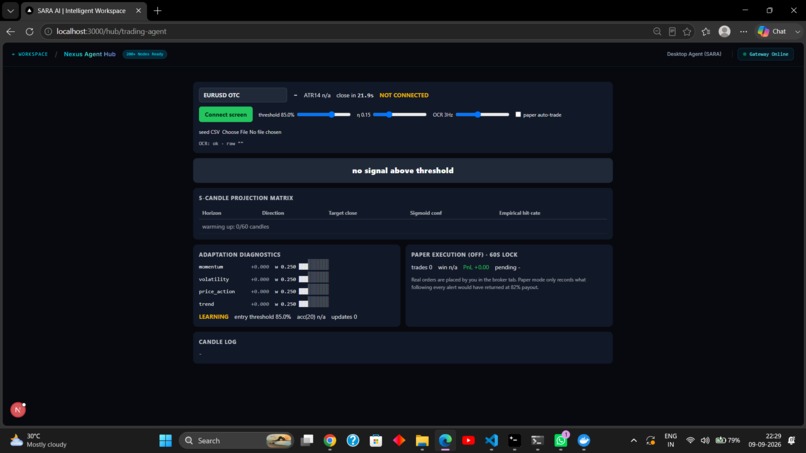Open the red diamond app on taskbar
This screenshot has height=453, width=806.
399,440
